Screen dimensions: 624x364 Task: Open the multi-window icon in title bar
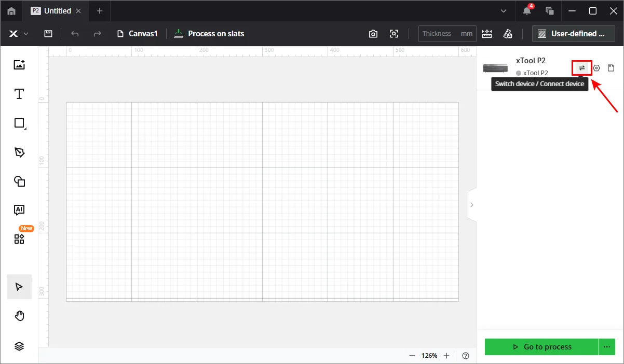pos(550,11)
